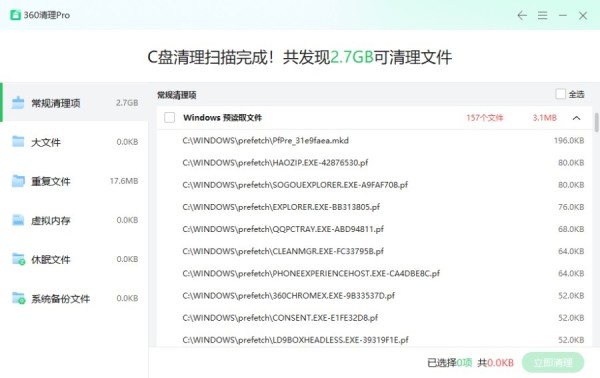
Task: Open the 大文件 sidebar tab
Action: coord(74,142)
